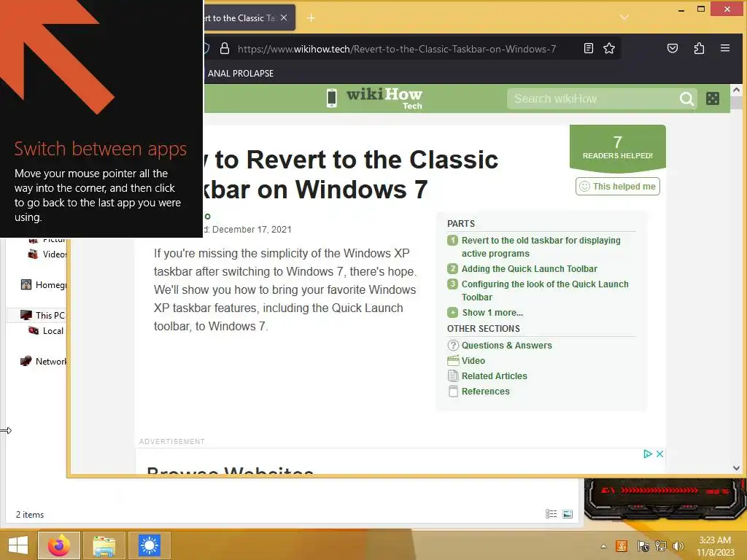Open Configuring the look of Quick Launch
This screenshot has height=560, width=747.
point(544,290)
